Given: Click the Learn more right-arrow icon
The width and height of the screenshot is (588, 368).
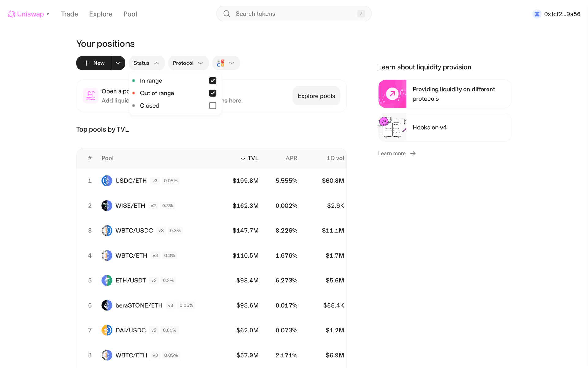Looking at the screenshot, I should pos(413,153).
